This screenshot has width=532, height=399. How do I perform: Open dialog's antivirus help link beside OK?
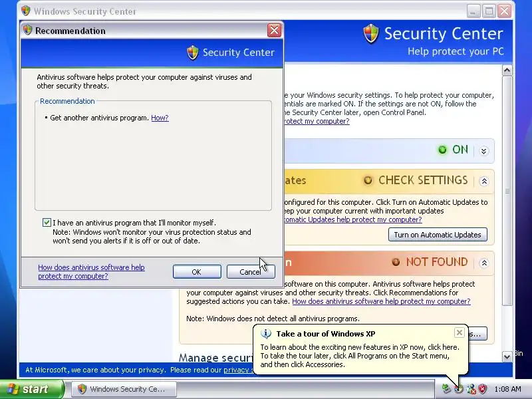tap(91, 272)
